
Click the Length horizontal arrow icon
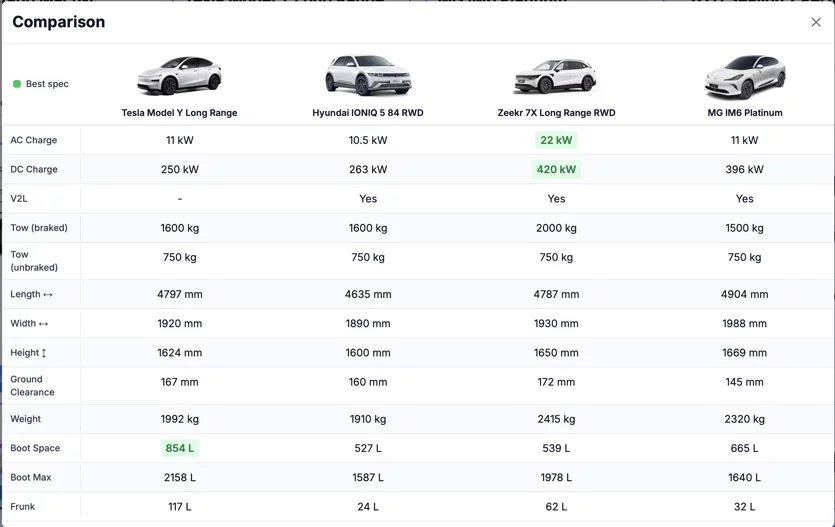[x=48, y=294]
